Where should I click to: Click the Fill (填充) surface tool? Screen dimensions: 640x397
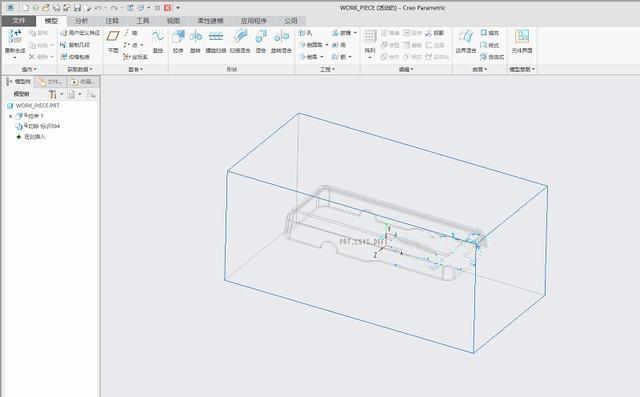coord(490,33)
